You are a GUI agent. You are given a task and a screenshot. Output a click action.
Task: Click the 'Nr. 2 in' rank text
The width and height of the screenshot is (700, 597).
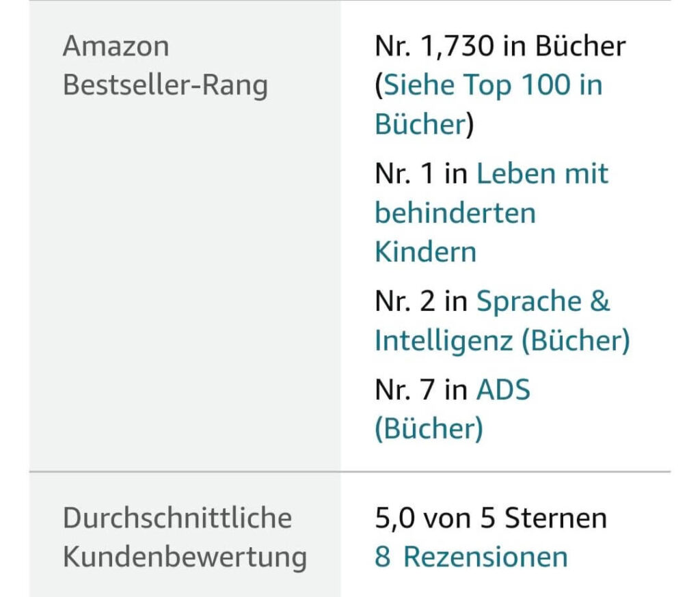pyautogui.click(x=420, y=302)
